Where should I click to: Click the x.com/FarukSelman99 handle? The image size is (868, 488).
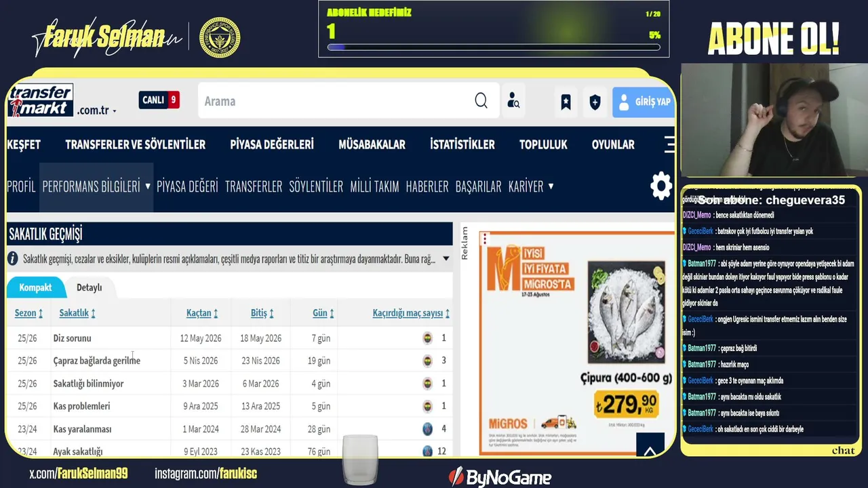pos(78,473)
